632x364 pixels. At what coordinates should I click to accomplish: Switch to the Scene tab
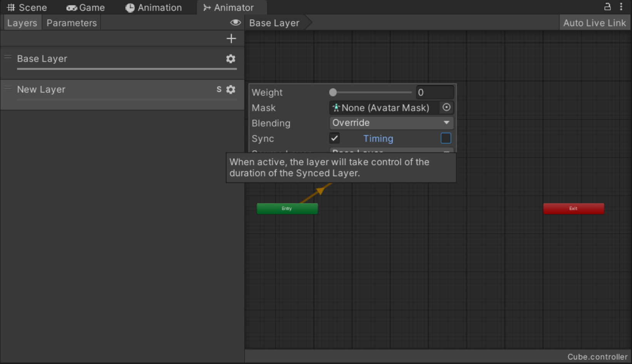(27, 8)
